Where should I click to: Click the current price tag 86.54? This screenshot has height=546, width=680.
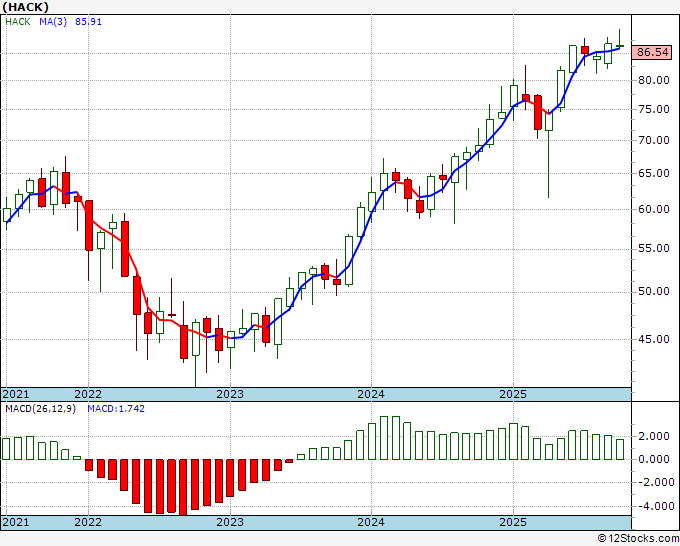(x=653, y=52)
